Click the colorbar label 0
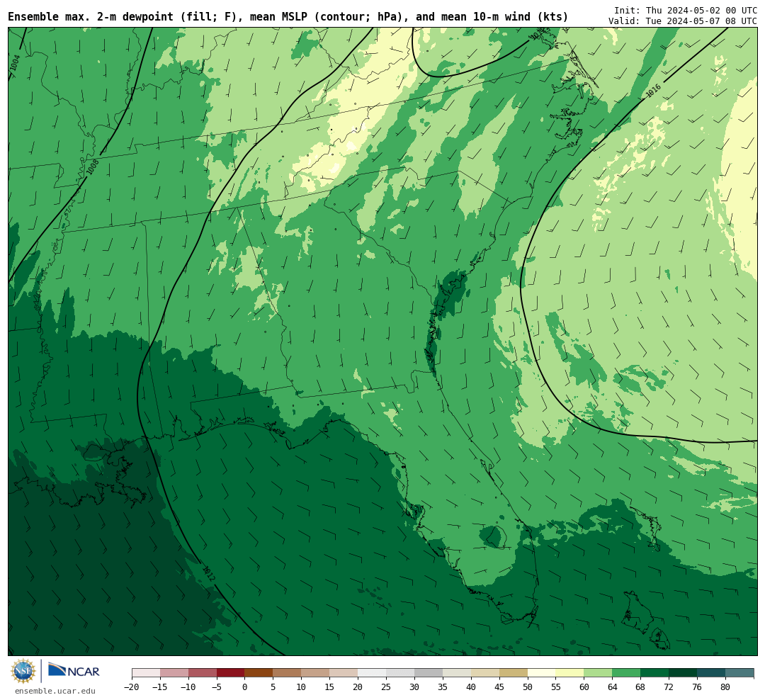Image resolution: width=765 pixels, height=700 pixels. coord(245,687)
